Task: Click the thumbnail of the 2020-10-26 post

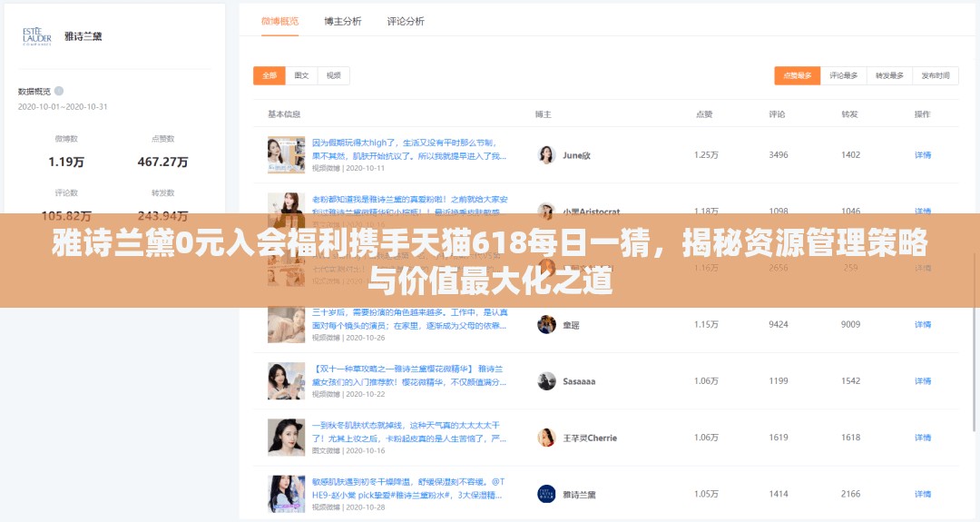Action: coord(286,324)
